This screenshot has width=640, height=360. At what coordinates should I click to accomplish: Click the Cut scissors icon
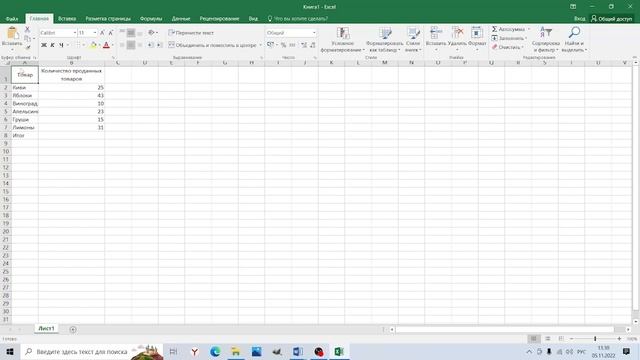coord(27,29)
